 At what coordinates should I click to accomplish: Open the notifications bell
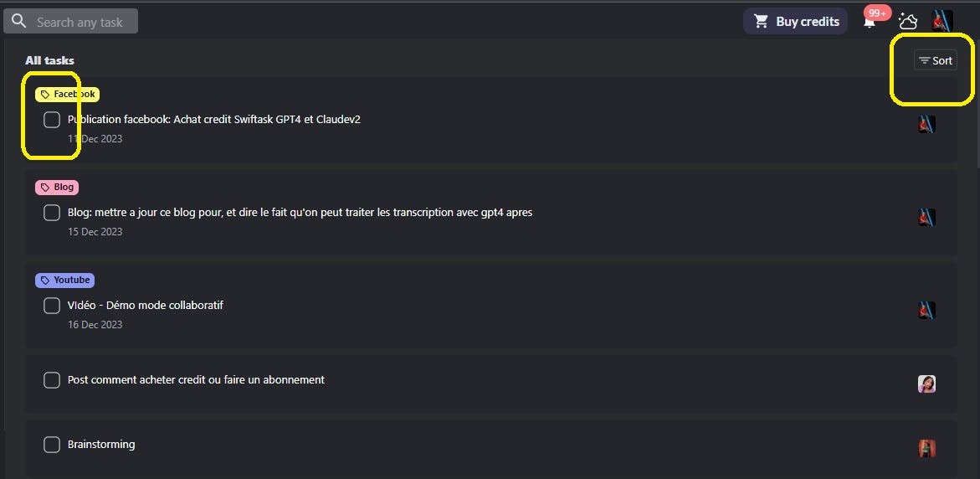pos(870,22)
